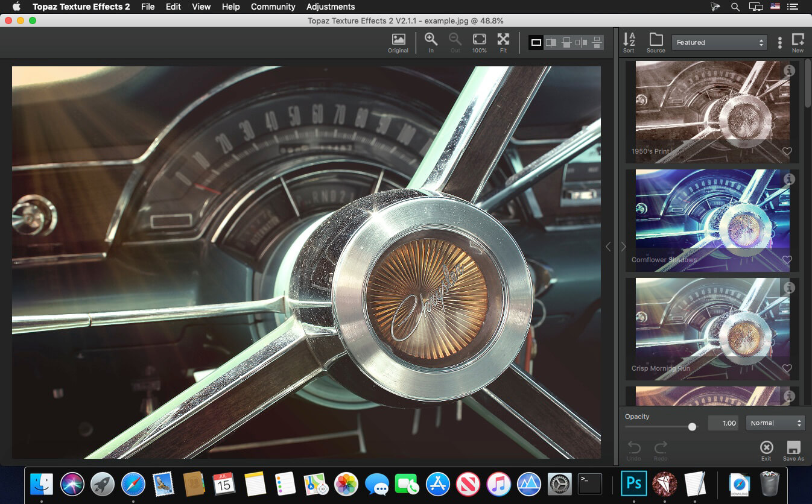Open the Apple menu

click(16, 7)
